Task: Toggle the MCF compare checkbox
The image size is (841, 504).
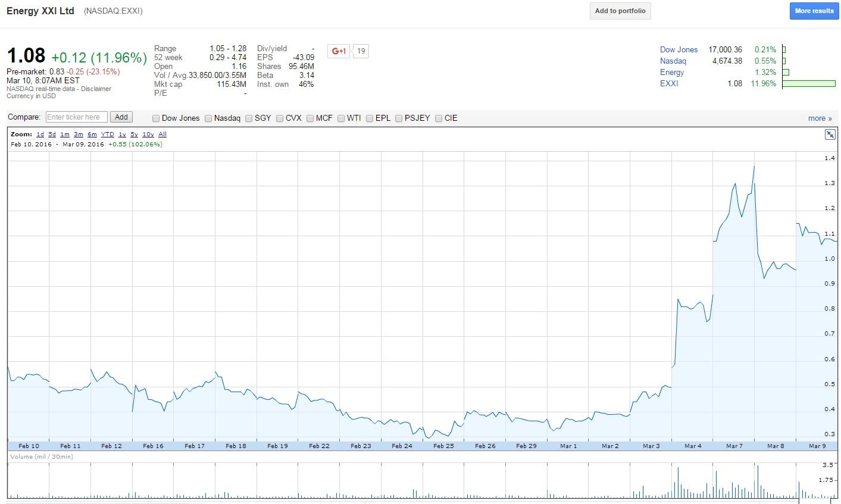Action: coord(310,118)
